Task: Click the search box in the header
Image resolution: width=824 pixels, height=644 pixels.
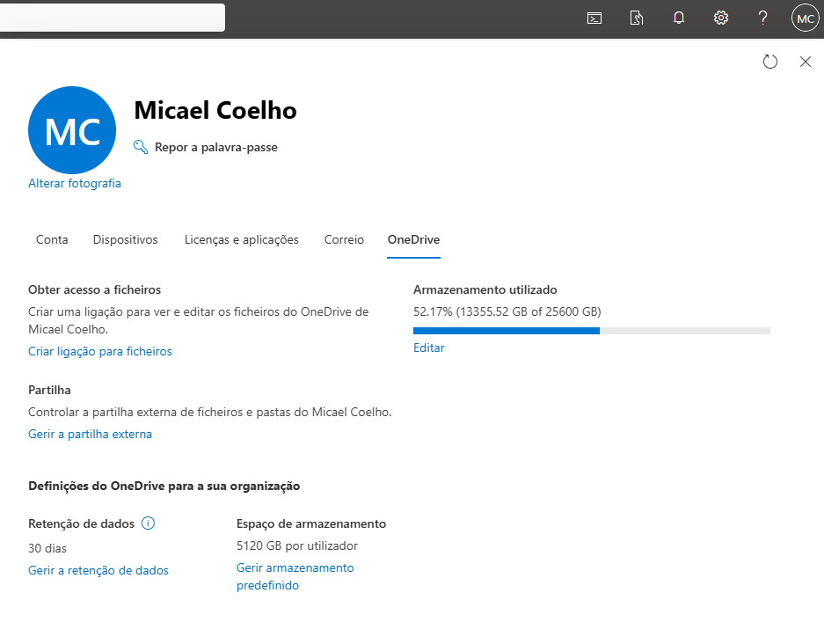Action: 113,18
